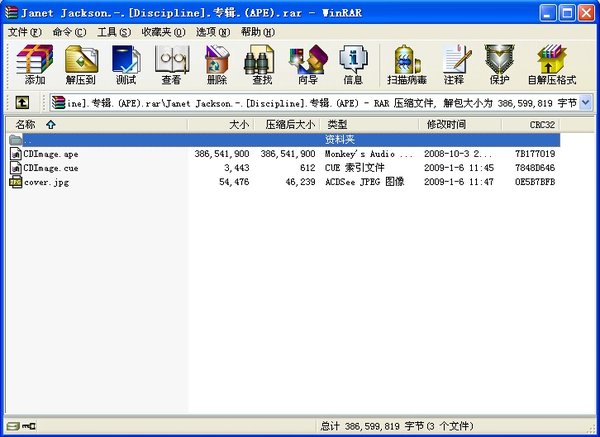Go up one level folder button
This screenshot has width=600, height=437.
coord(22,103)
